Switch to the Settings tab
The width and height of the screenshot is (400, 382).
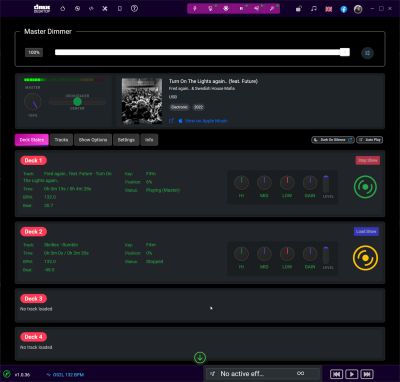(x=126, y=140)
